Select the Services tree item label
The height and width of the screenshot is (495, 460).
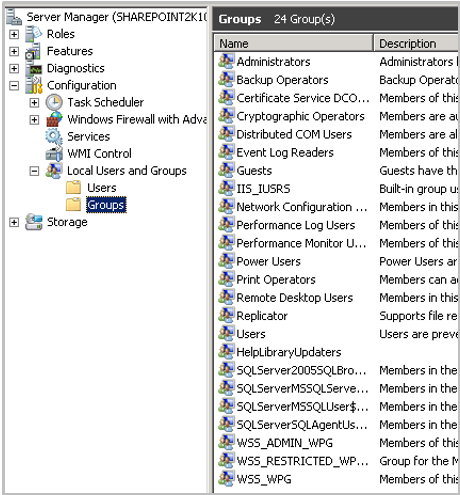89,137
